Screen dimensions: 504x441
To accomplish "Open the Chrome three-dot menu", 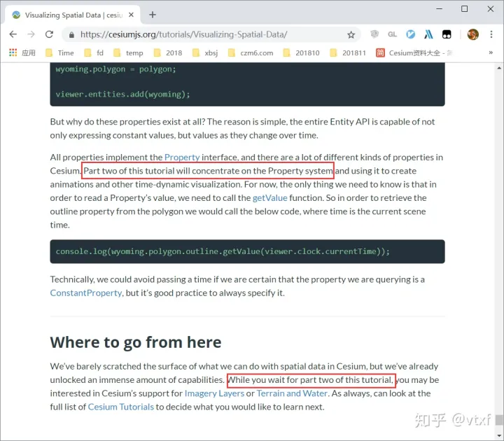I will coord(491,34).
